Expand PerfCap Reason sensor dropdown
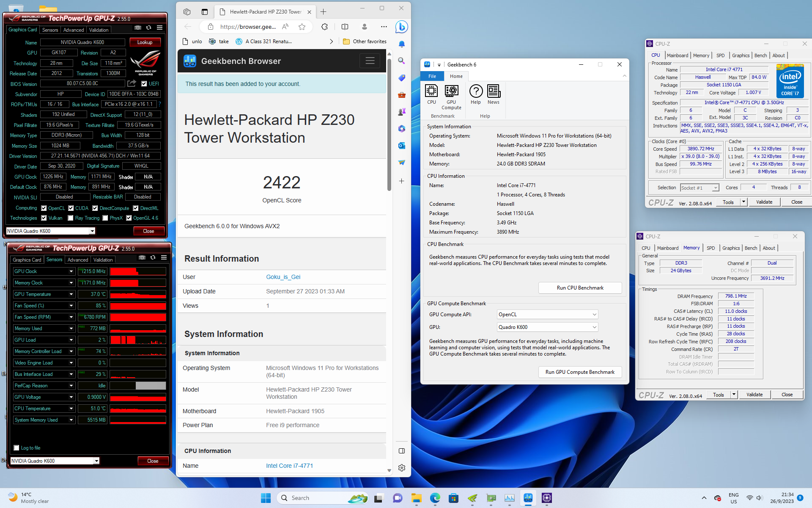 tap(71, 386)
